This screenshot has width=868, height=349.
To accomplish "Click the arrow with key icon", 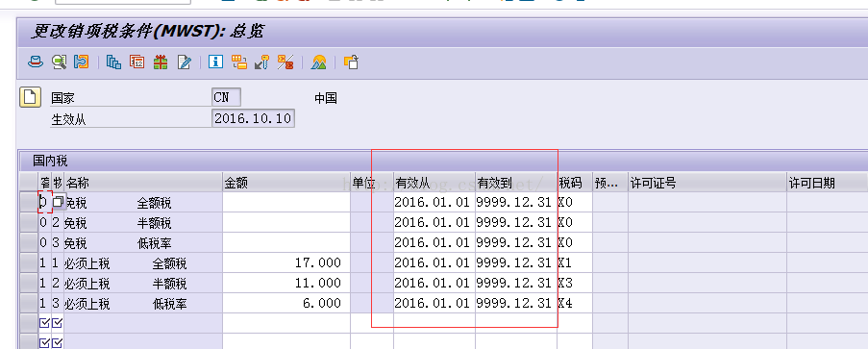I will click(x=261, y=62).
